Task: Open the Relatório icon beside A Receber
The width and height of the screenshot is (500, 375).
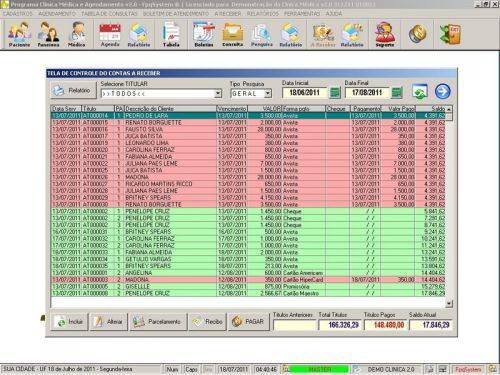Action: coord(352,34)
